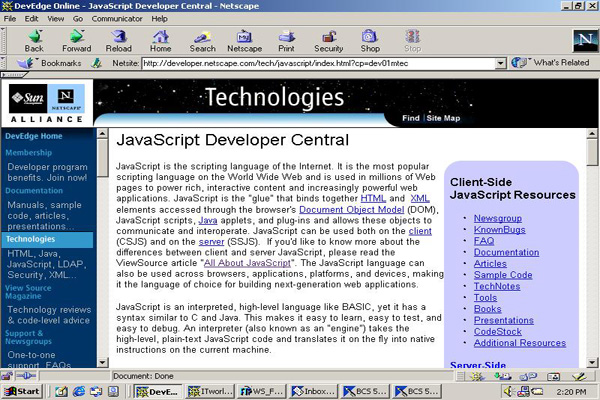Click the Shop toolbar button
The height and width of the screenshot is (400, 600).
(x=370, y=41)
